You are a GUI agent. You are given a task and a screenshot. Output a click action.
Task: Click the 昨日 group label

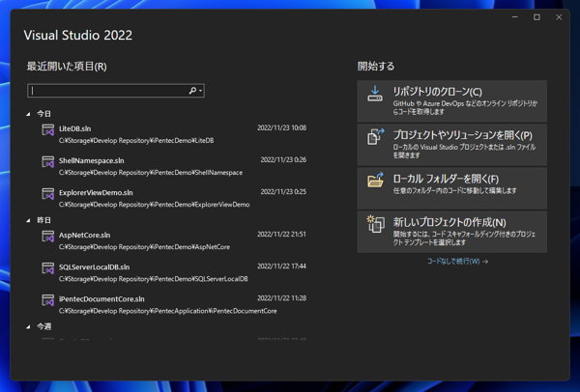click(43, 220)
